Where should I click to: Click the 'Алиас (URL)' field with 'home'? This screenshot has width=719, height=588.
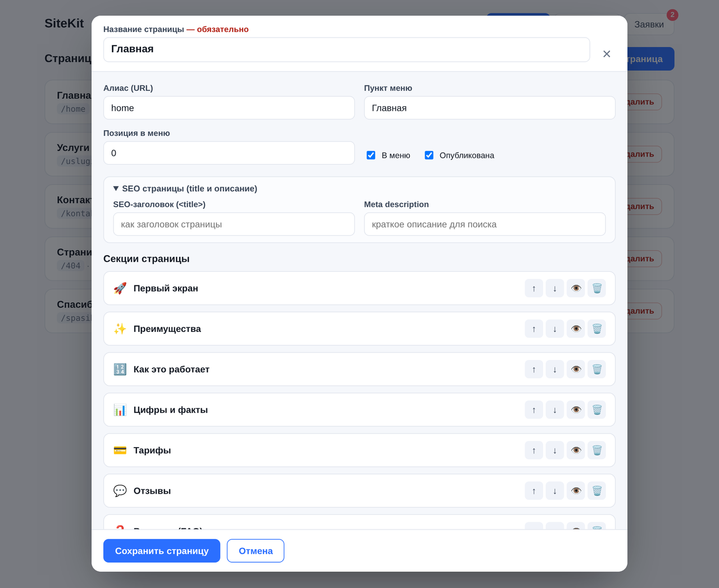[229, 108]
